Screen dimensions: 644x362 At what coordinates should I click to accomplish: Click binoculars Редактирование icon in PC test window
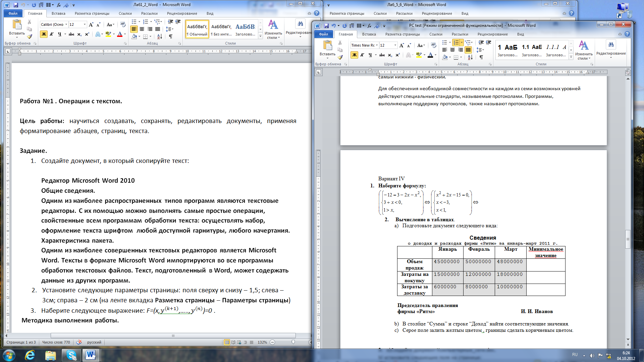[611, 45]
